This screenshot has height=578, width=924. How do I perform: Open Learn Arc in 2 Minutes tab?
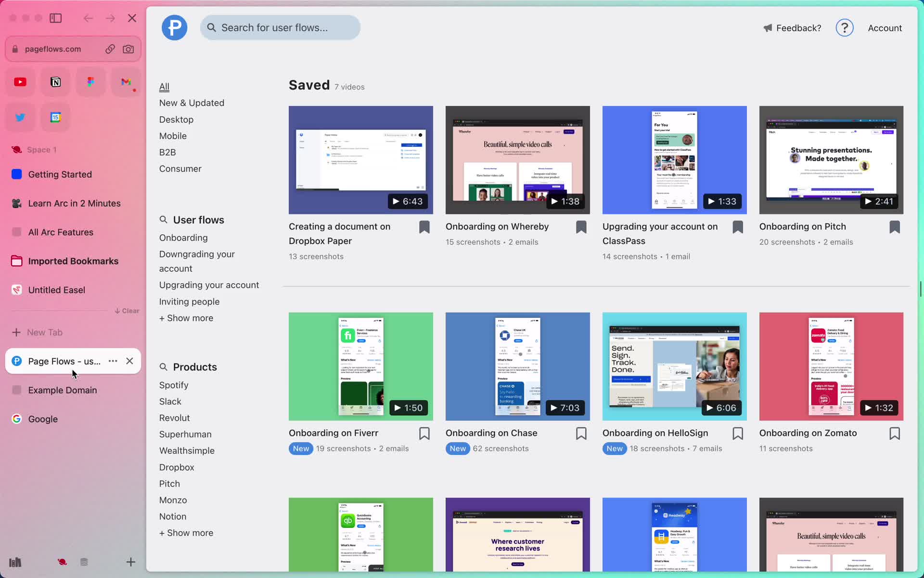point(73,203)
